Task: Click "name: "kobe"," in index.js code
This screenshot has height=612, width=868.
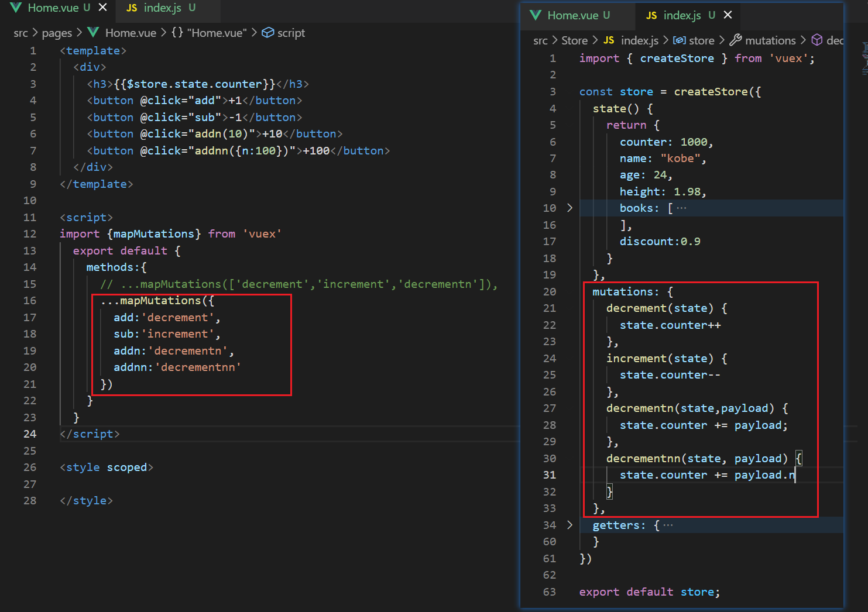Action: pos(663,159)
